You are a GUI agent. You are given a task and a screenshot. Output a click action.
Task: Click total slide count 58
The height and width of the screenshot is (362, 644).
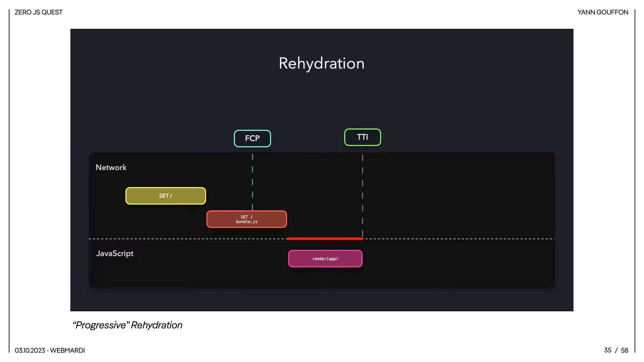point(624,350)
